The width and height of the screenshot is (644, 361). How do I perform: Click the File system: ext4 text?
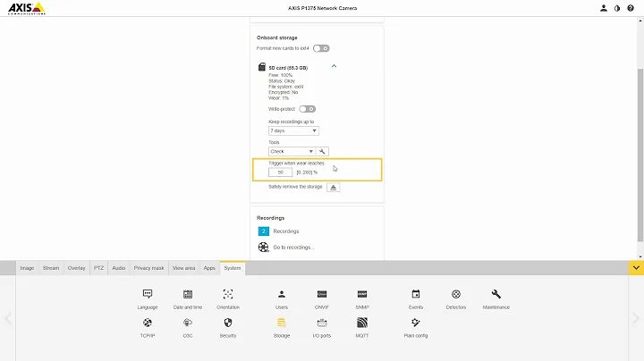[286, 87]
